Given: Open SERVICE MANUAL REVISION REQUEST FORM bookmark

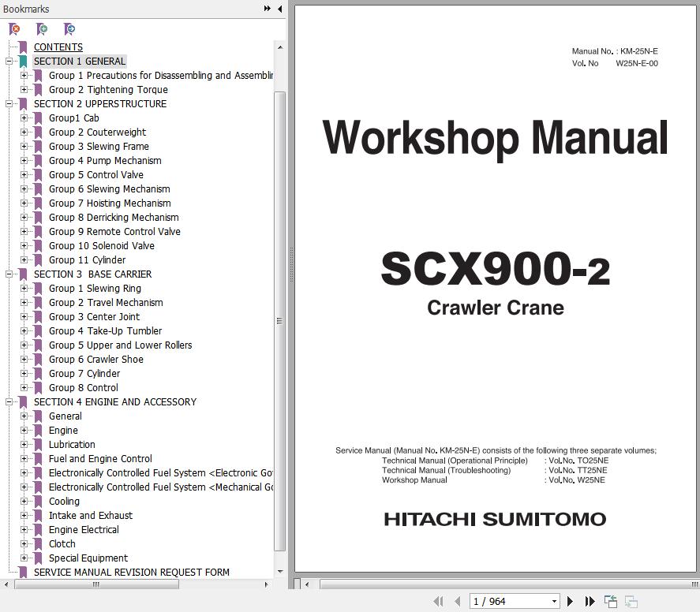Looking at the screenshot, I should (x=131, y=573).
